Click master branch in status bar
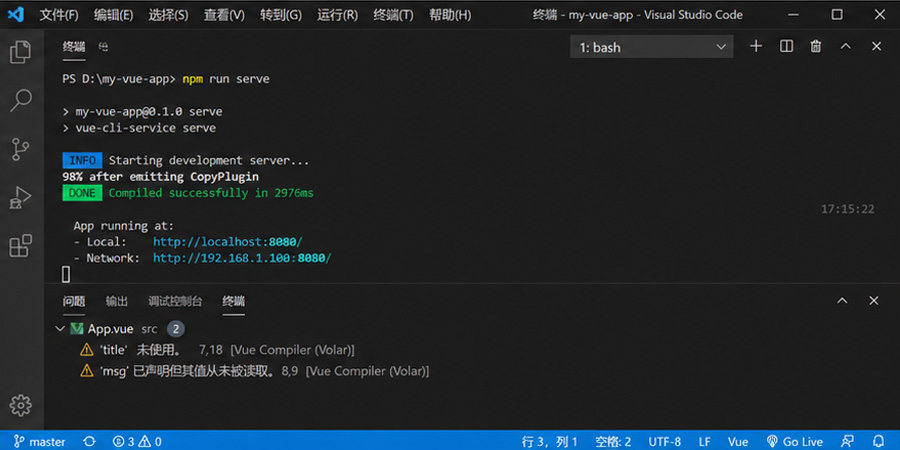Screen dimensions: 900x450 tap(40, 441)
